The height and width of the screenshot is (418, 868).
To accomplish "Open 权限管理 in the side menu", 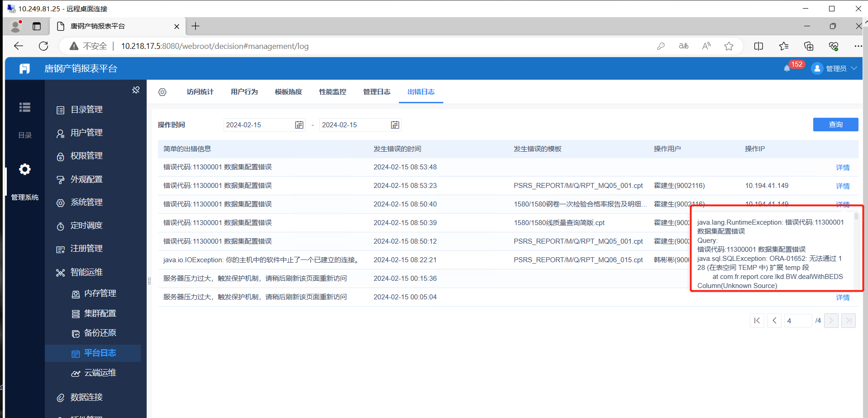I will [x=86, y=156].
